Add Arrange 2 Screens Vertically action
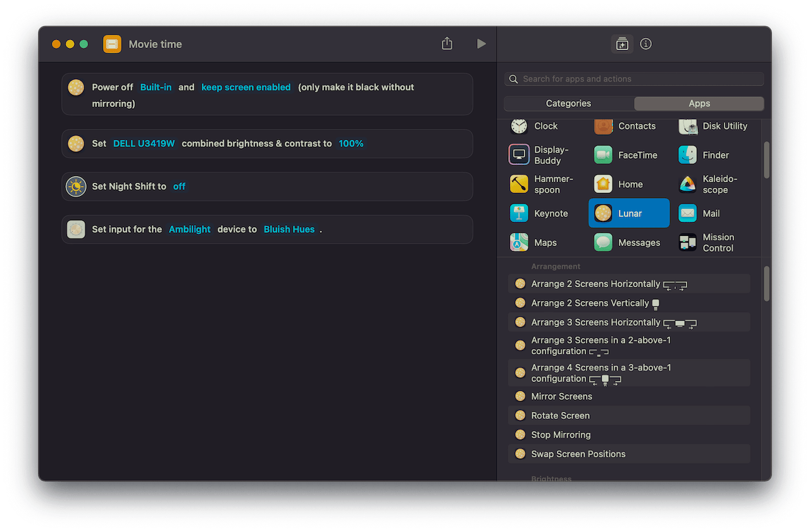Viewport: 810px width, 532px height. pyautogui.click(x=629, y=303)
